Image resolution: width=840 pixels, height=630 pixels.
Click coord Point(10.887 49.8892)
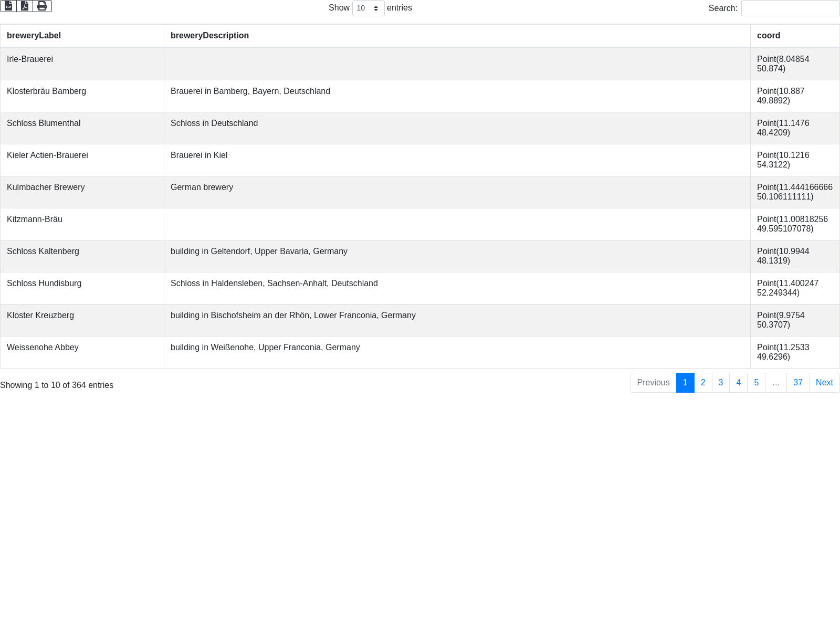pos(781,96)
